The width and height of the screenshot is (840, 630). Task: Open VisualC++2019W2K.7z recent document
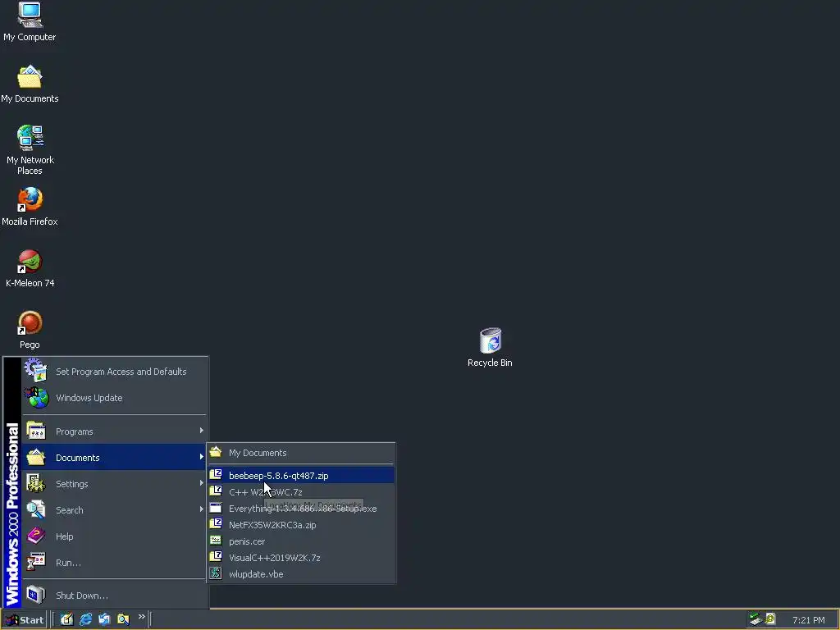[x=301, y=558]
